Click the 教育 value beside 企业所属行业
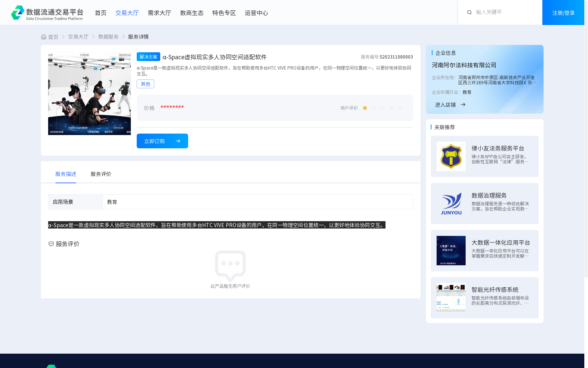This screenshot has width=588, height=368. 467,92
